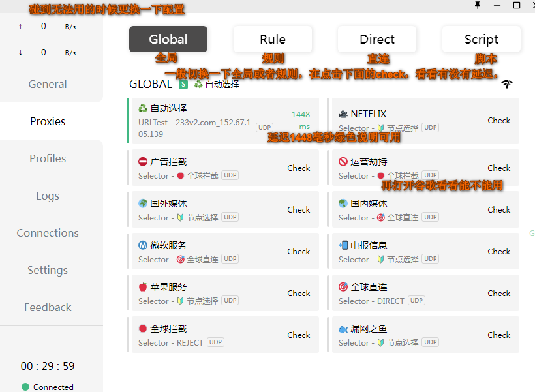
Task: Click Check on the 微软服务 card
Action: coord(299,251)
